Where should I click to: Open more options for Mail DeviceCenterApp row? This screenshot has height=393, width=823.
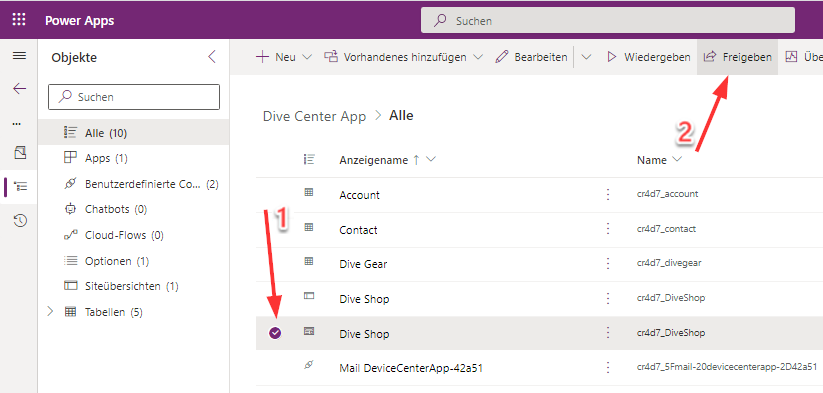pos(608,368)
